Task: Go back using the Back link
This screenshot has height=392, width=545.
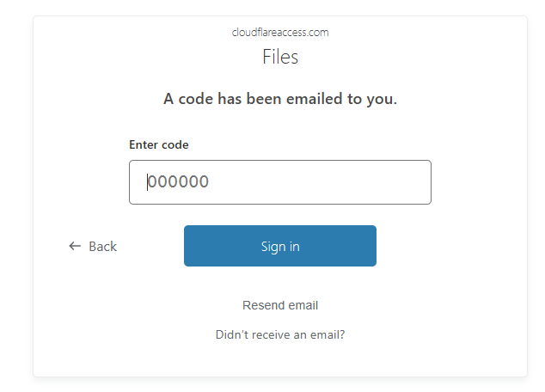Action: 93,247
